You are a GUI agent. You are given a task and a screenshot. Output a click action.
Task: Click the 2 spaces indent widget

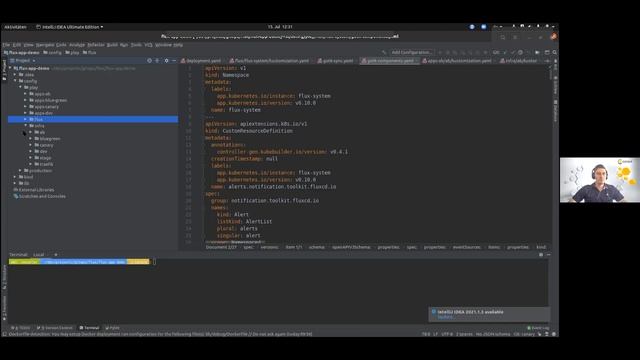pos(464,334)
